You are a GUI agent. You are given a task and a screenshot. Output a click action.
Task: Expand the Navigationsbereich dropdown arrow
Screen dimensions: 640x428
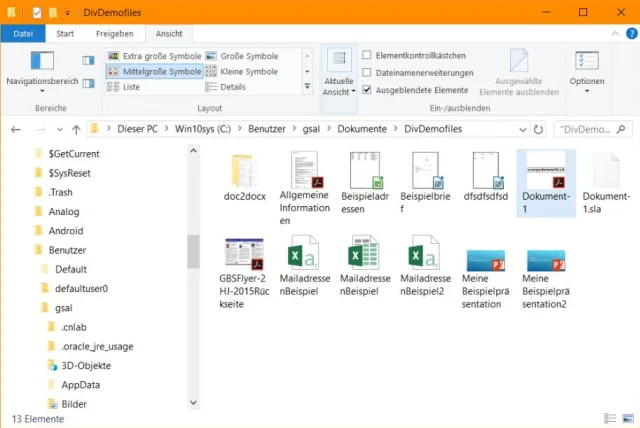(42, 92)
